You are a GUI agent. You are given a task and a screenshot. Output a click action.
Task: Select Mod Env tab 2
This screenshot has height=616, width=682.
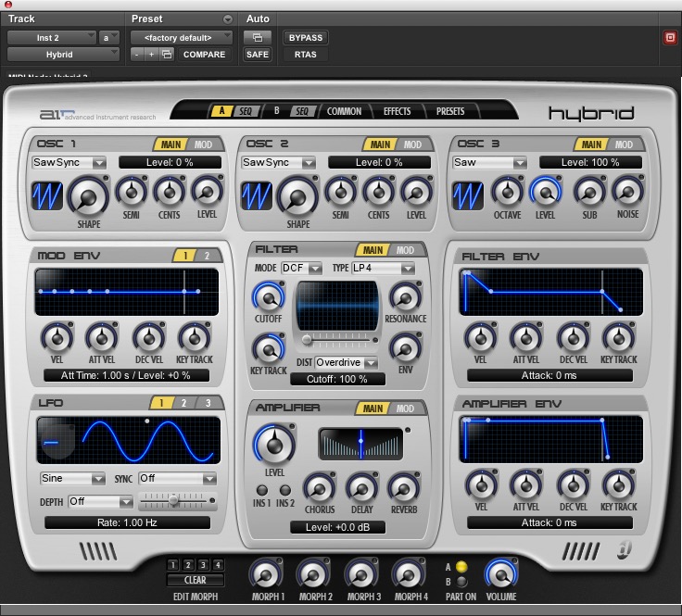tap(207, 256)
